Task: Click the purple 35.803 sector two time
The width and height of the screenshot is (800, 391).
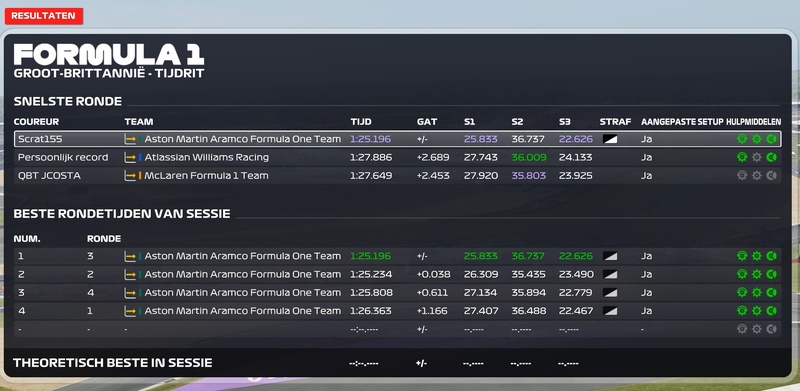Action: point(529,176)
